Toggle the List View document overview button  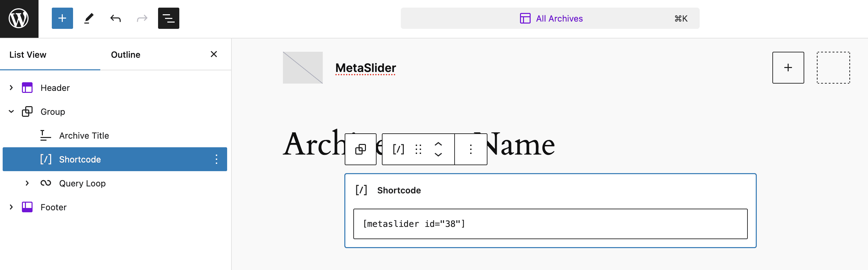(168, 19)
